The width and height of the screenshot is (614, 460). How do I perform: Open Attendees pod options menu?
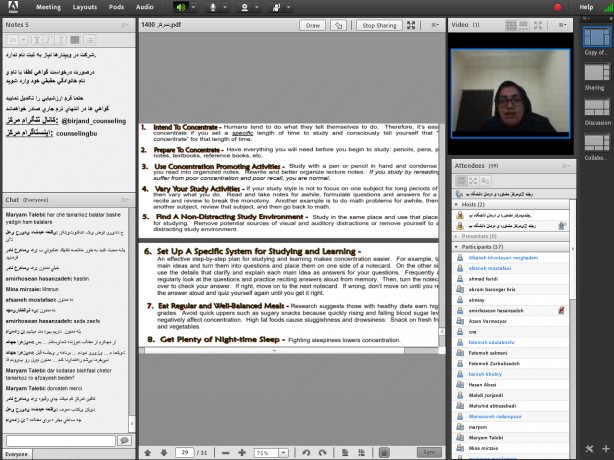(566, 166)
